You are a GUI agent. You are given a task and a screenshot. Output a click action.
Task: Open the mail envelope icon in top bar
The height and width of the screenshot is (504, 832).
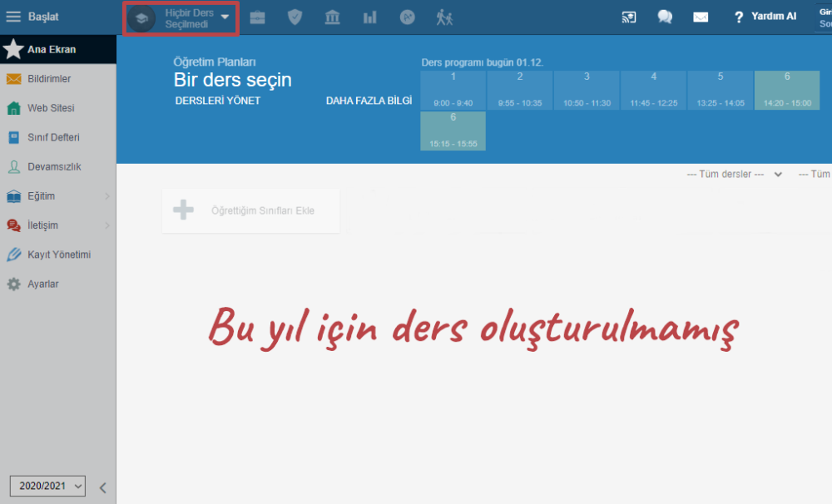pyautogui.click(x=701, y=17)
